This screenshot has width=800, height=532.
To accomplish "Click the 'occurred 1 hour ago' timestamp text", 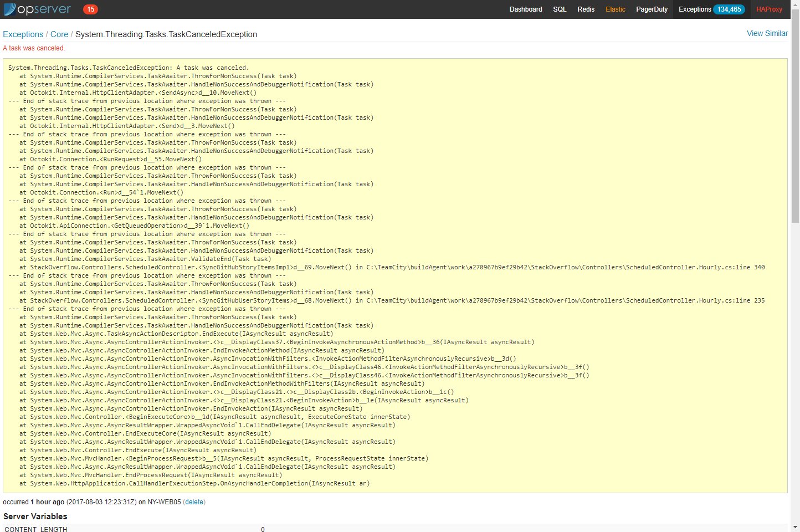I will click(34, 502).
